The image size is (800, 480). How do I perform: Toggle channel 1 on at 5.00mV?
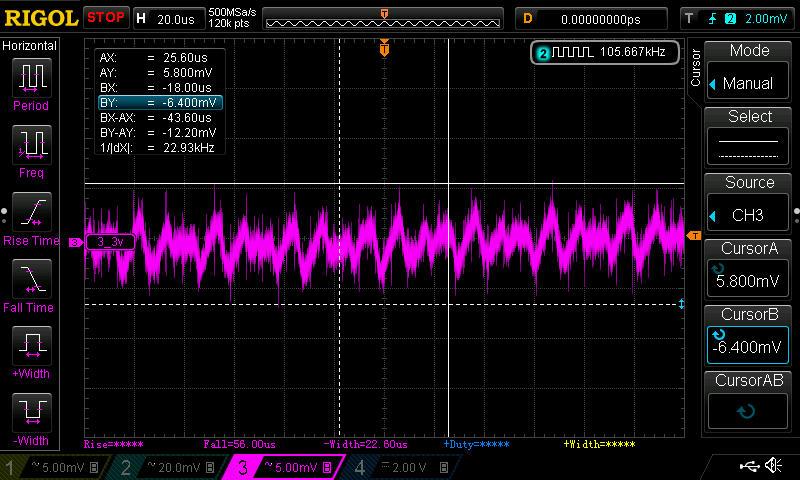[56, 467]
